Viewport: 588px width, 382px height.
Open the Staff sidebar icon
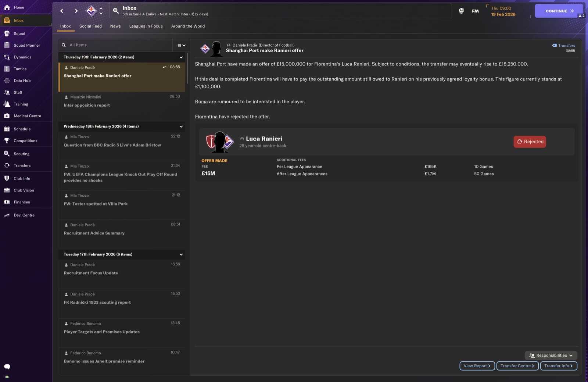pos(7,92)
